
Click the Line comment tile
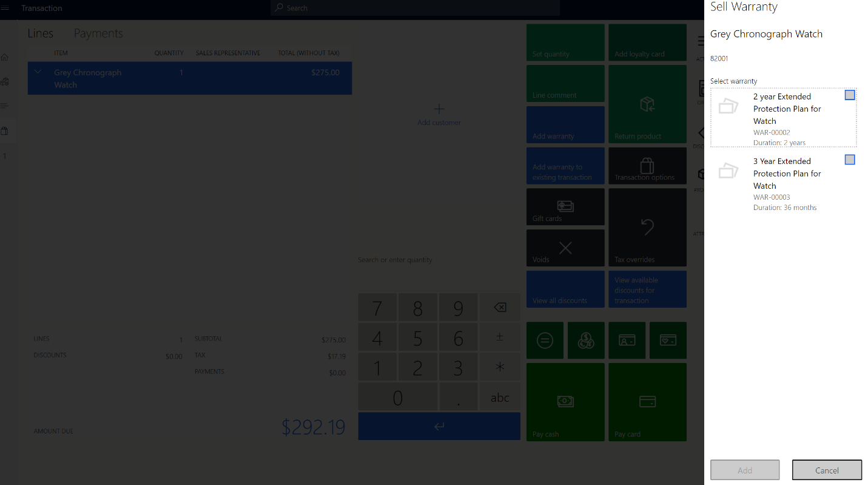coord(565,84)
